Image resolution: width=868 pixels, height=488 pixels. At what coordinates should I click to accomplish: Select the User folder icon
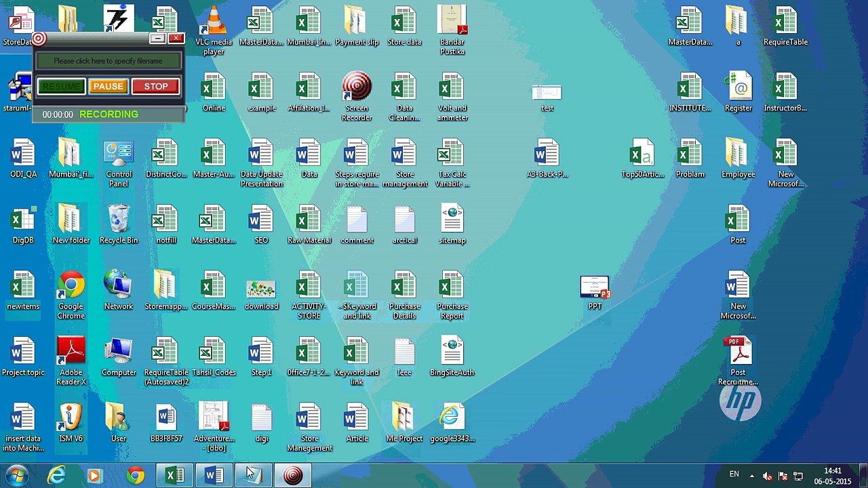pyautogui.click(x=119, y=423)
